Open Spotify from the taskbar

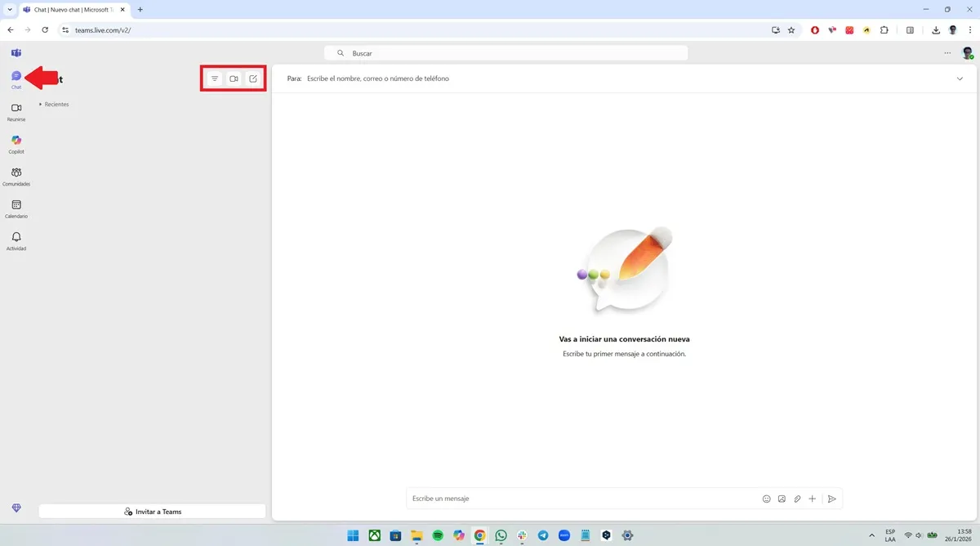point(438,535)
